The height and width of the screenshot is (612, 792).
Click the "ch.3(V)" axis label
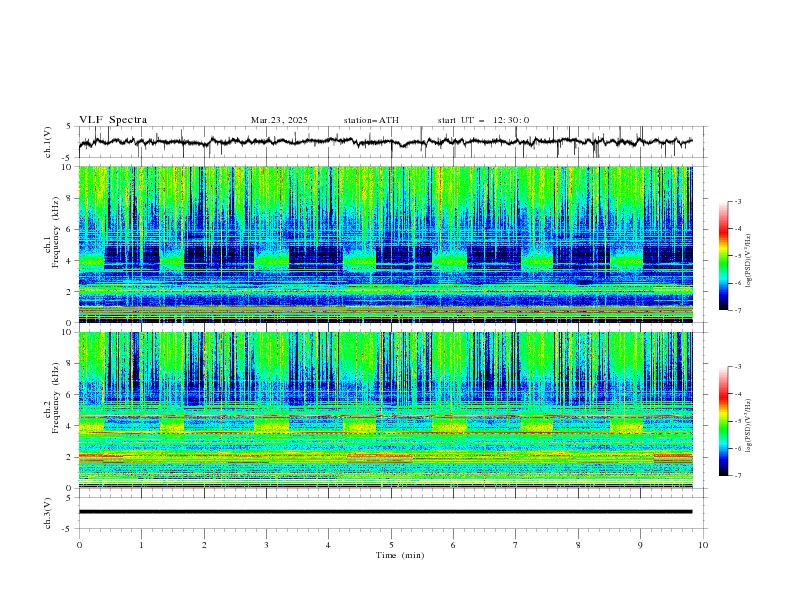[x=48, y=513]
